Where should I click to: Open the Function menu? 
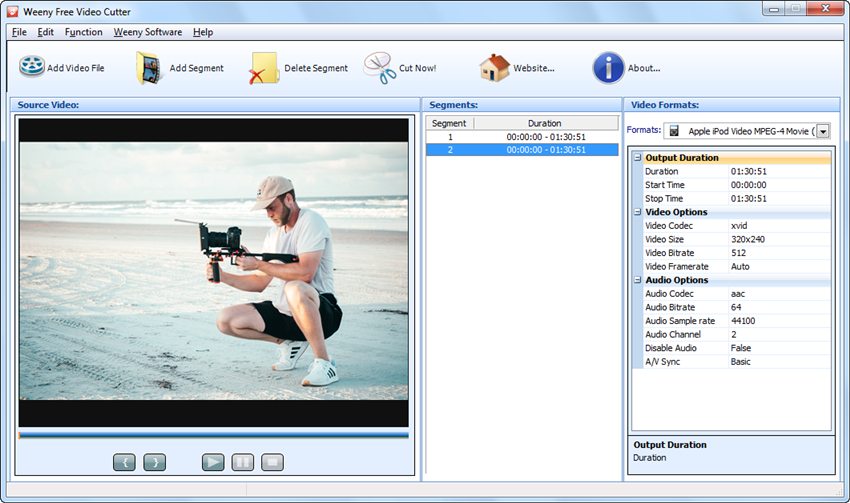[x=84, y=32]
